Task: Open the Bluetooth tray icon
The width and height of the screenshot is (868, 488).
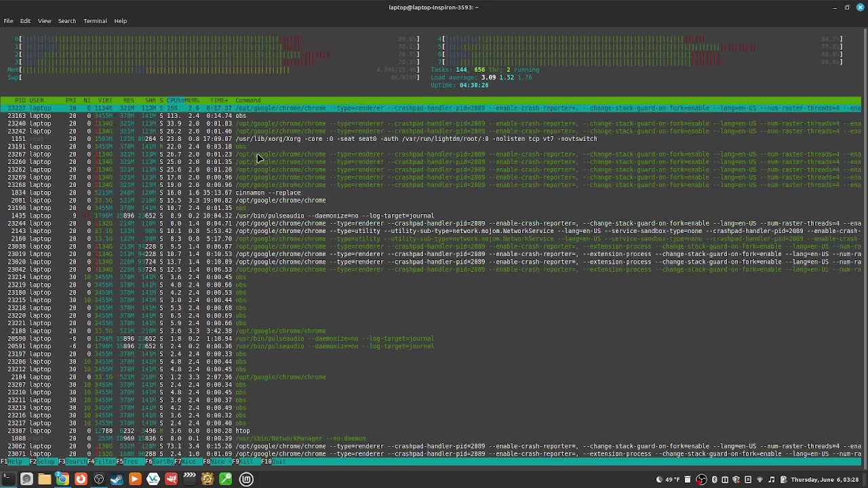Action: 714,479
